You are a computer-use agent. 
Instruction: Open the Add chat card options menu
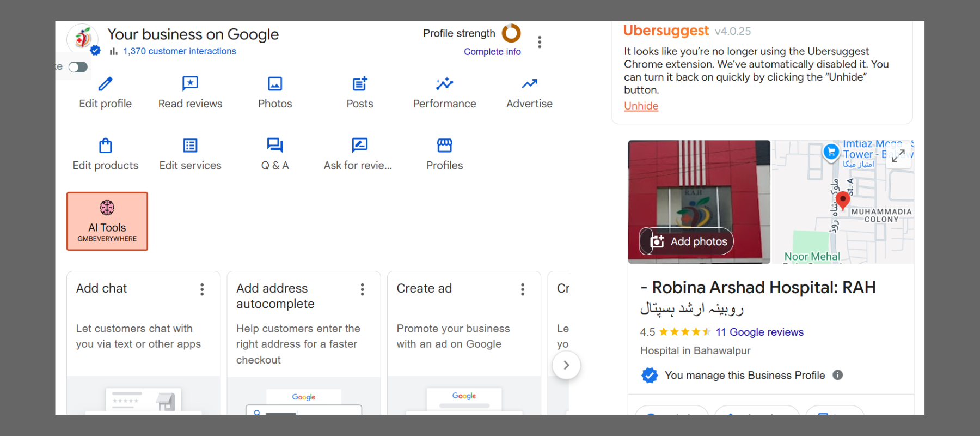(x=202, y=289)
